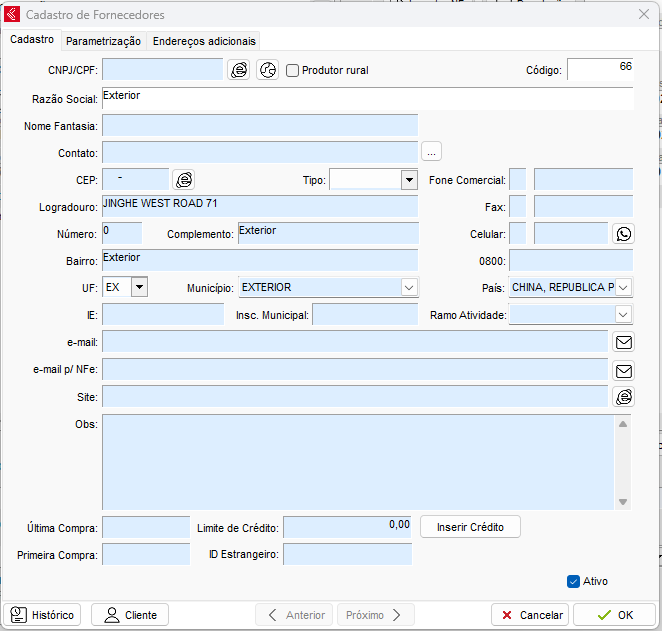Viewport: 662px width, 631px height.
Task: Click the web lookup icon next to CNPJ/CPF
Action: (x=239, y=70)
